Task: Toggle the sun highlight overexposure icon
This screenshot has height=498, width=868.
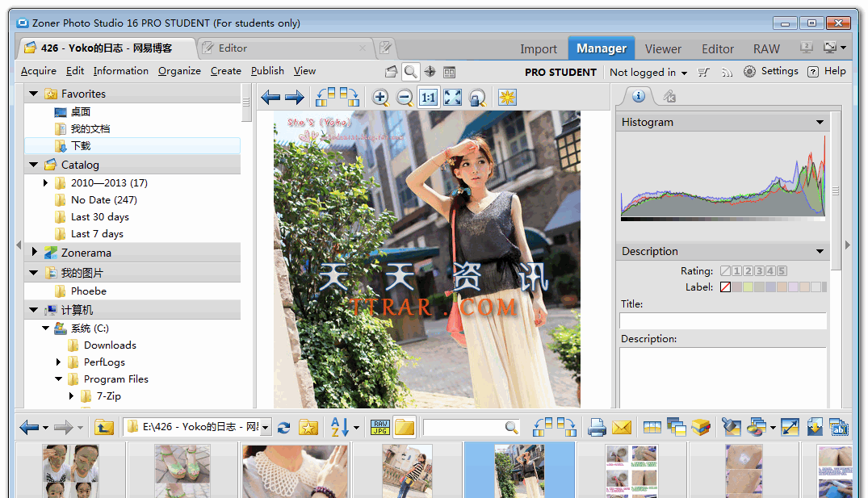Action: click(x=507, y=98)
